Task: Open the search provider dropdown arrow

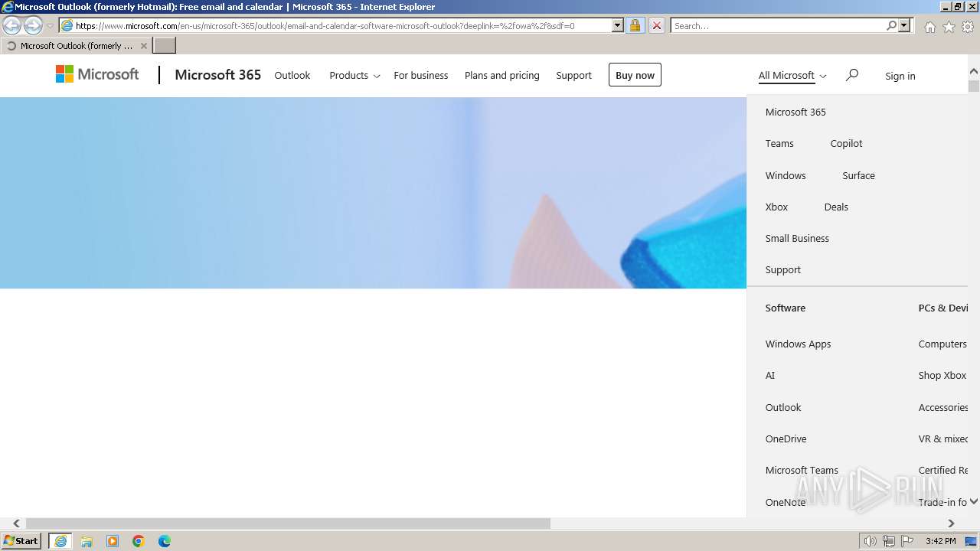Action: click(x=904, y=25)
